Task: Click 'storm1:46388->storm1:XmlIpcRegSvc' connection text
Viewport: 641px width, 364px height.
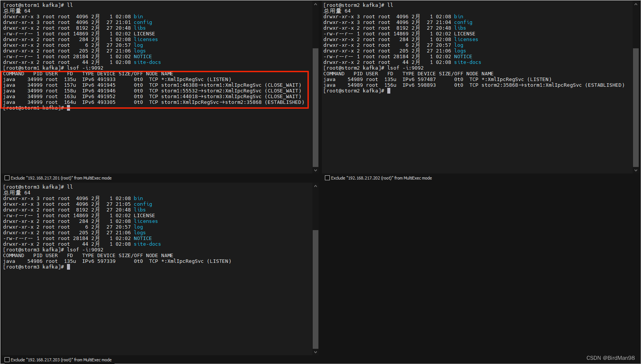Action: click(x=211, y=85)
